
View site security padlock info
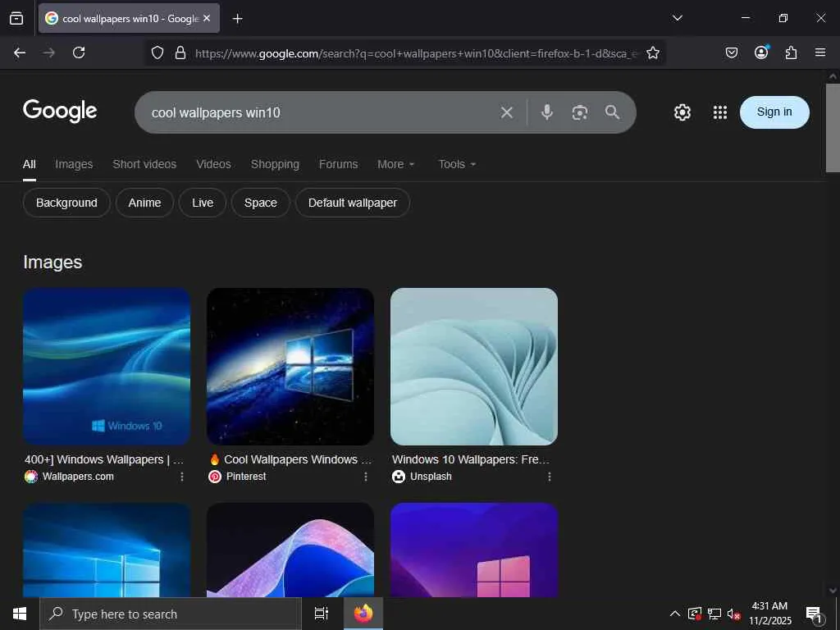coord(180,52)
